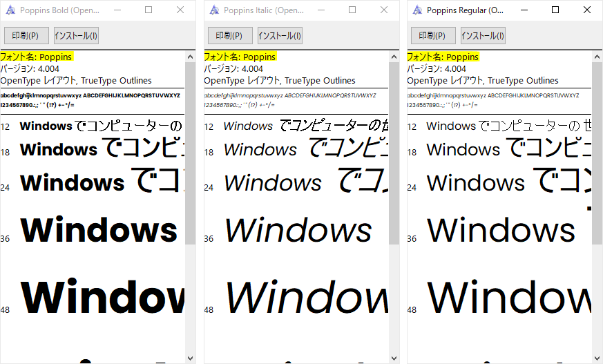This screenshot has height=364, width=603.
Task: Click the Poppins Bold window title text
Action: (59, 10)
